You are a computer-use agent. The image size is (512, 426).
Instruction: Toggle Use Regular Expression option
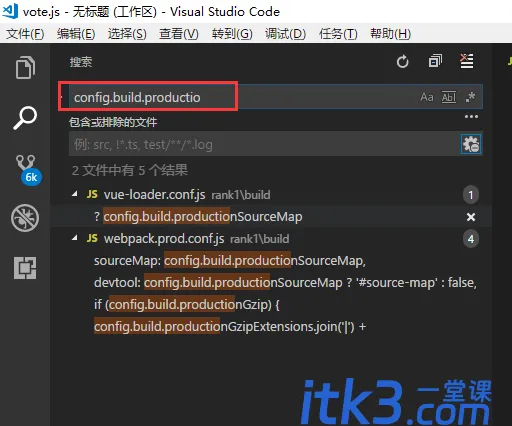tap(470, 97)
